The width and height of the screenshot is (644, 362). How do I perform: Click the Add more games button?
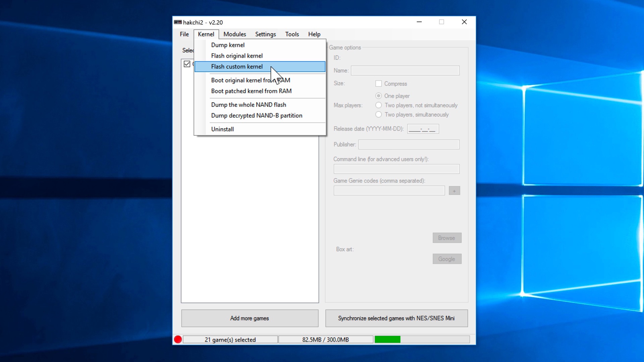(250, 318)
